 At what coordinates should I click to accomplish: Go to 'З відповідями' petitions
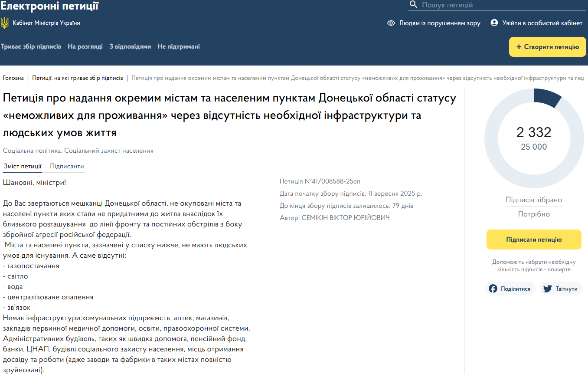pyautogui.click(x=130, y=46)
